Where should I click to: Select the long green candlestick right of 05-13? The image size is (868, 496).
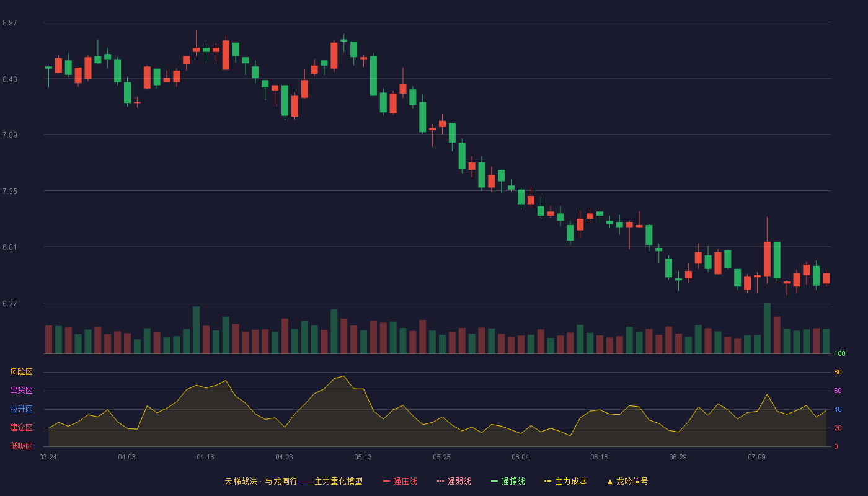coord(373,76)
